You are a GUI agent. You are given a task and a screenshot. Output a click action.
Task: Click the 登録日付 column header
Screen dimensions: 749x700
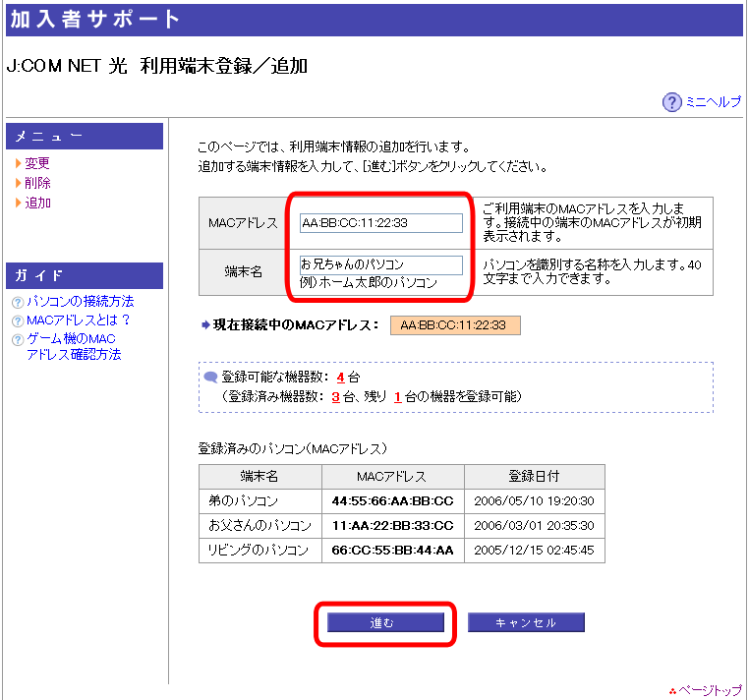[x=535, y=477]
